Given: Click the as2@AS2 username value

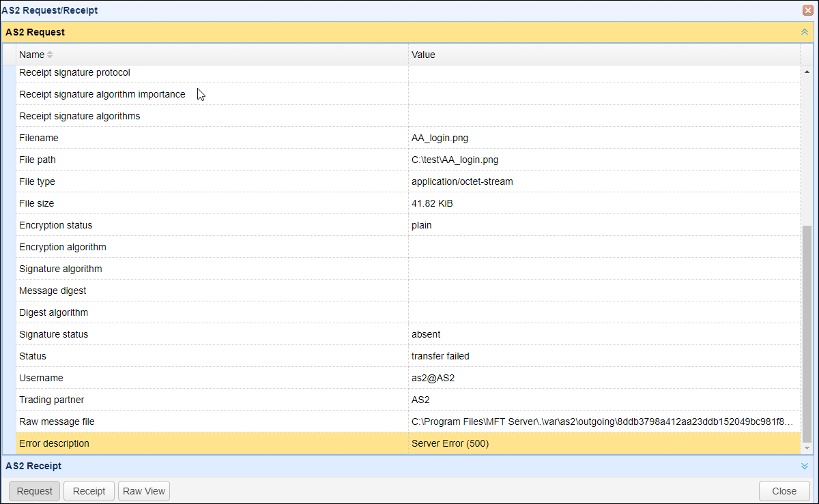Looking at the screenshot, I should (433, 378).
